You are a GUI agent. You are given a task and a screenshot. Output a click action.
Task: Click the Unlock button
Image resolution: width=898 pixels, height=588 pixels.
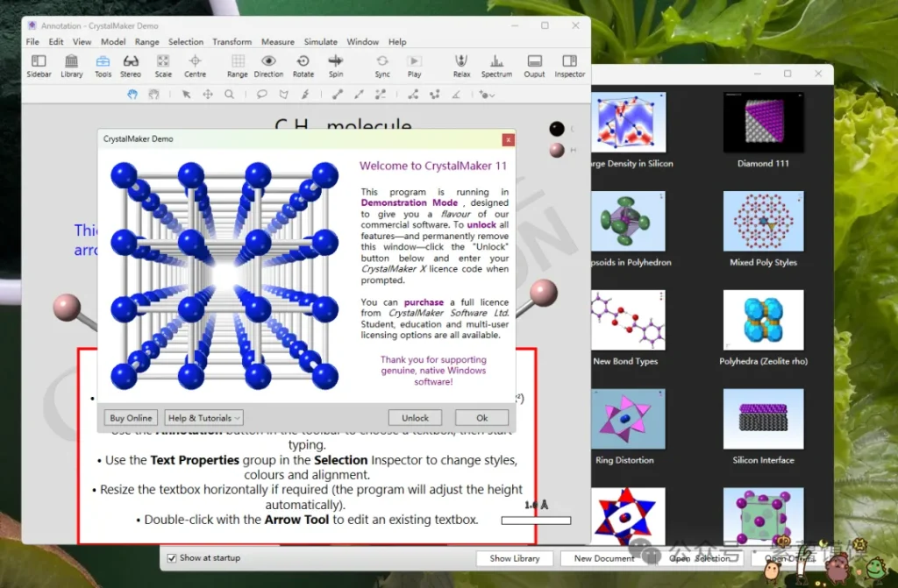[x=415, y=418]
